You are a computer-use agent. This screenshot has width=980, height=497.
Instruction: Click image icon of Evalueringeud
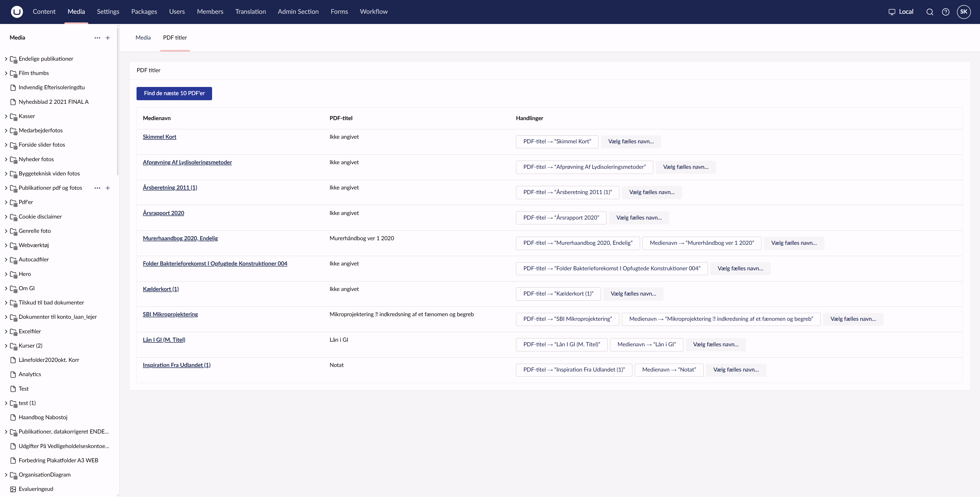13,489
